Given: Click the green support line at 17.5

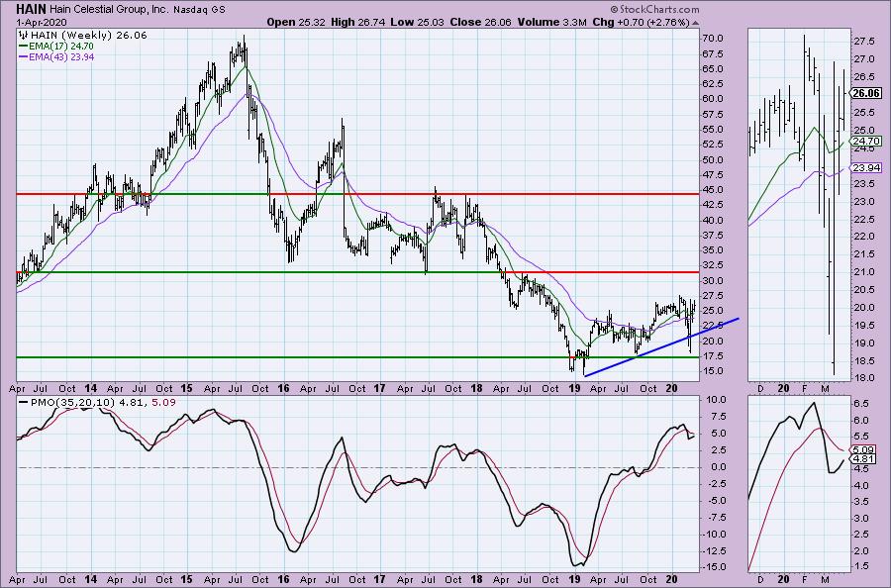Looking at the screenshot, I should [357, 357].
